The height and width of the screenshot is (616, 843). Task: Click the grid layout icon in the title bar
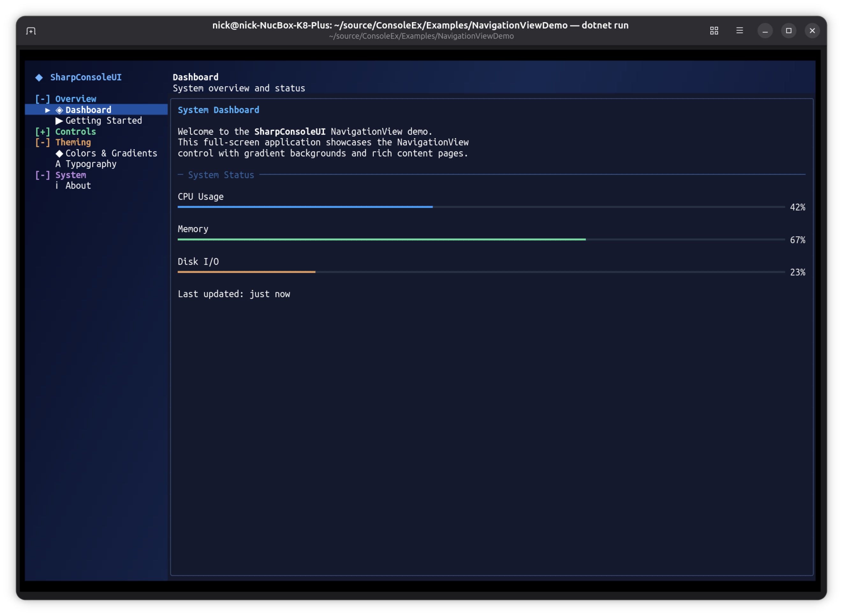point(715,31)
